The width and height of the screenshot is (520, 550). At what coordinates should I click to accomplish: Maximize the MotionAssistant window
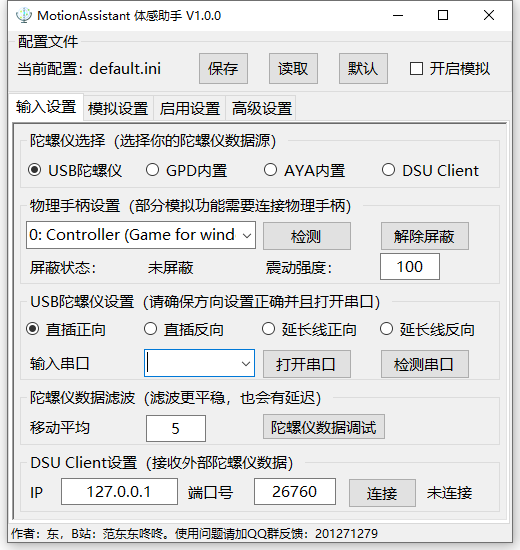(443, 15)
